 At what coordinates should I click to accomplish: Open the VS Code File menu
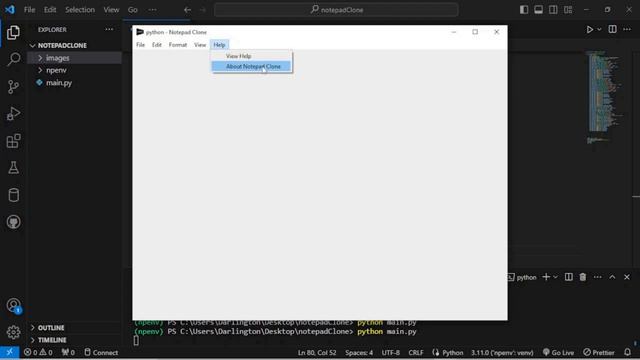point(29,10)
